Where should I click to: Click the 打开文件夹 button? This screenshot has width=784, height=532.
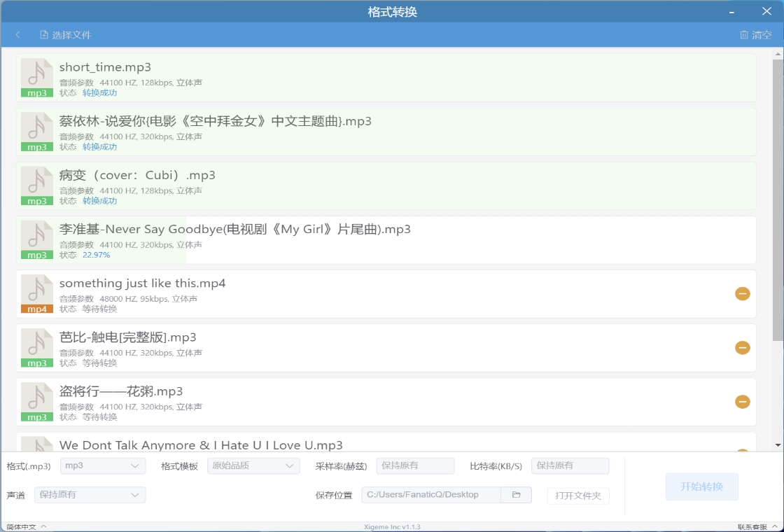point(578,496)
